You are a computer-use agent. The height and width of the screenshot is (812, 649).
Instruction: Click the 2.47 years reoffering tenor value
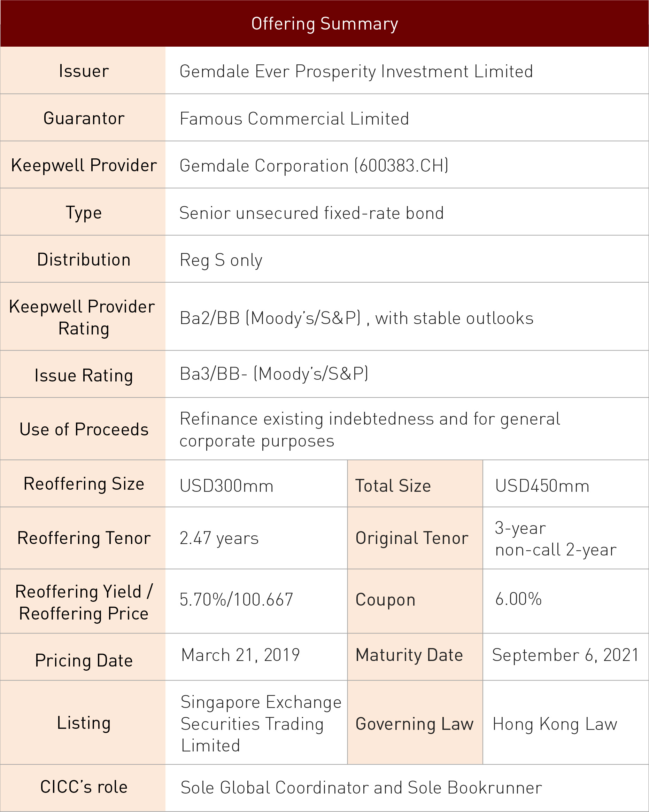219,538
